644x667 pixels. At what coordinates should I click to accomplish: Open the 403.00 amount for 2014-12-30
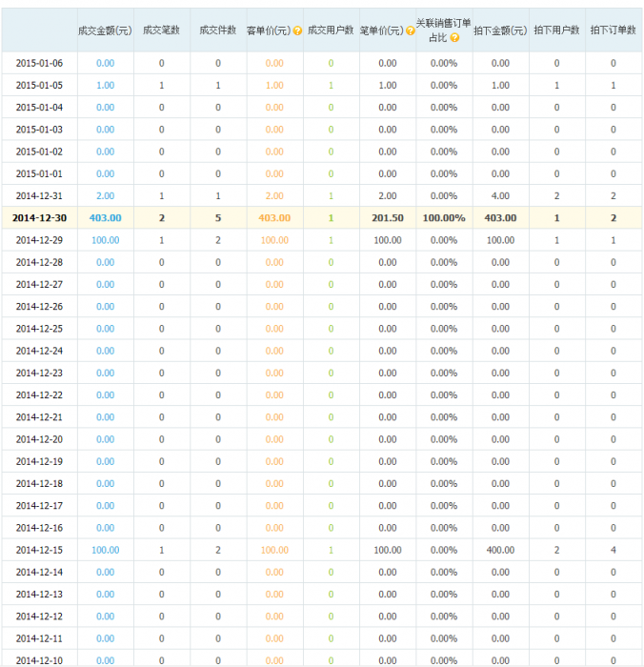105,218
